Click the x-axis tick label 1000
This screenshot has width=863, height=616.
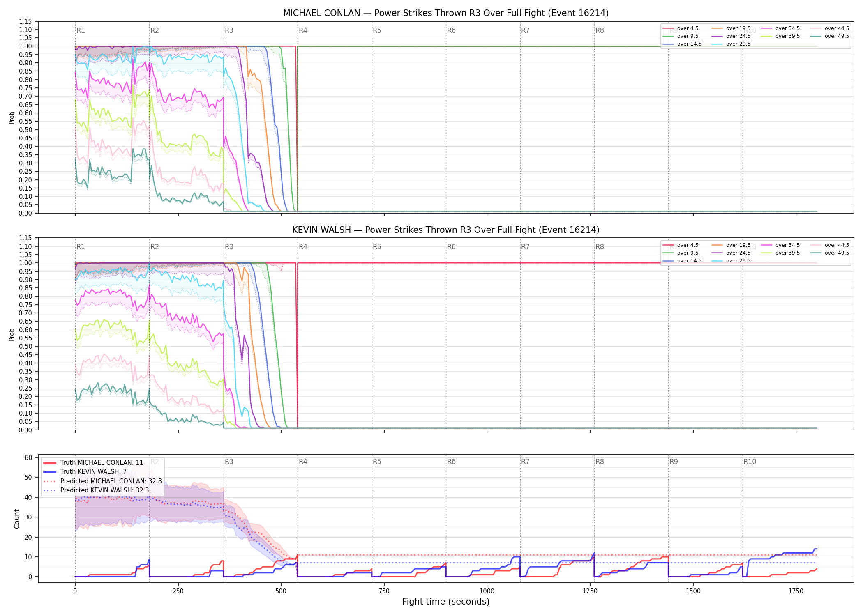pos(487,591)
